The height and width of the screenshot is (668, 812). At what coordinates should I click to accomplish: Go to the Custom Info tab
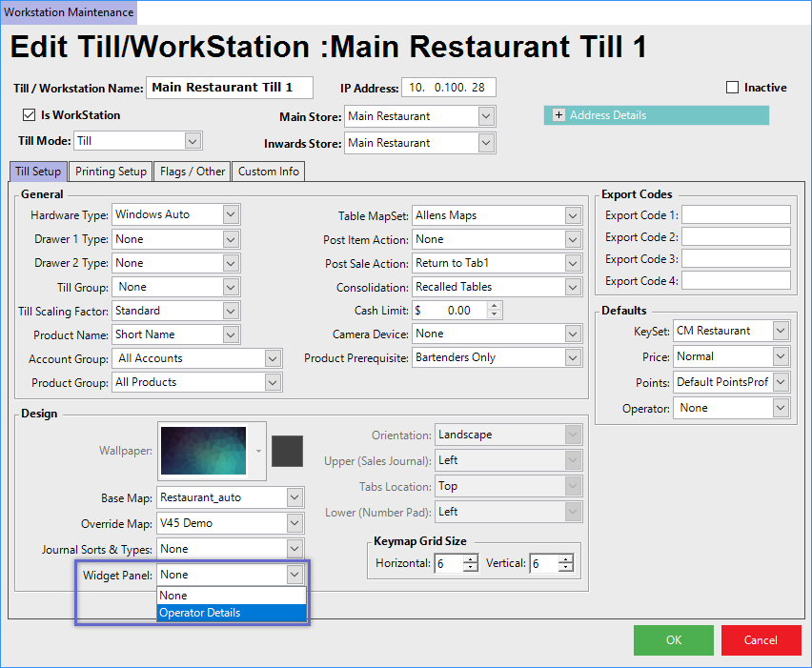pos(268,172)
